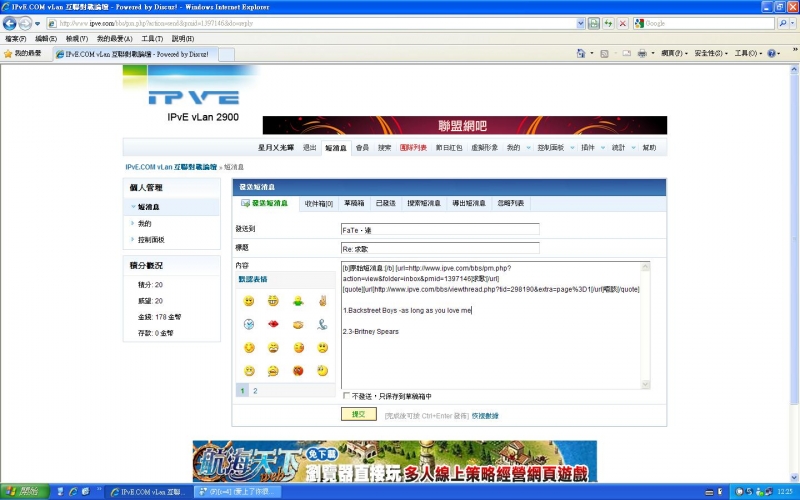Expand the 網頁(P) command bar dropdown
Viewport: 800px width, 500px height.
click(x=674, y=53)
